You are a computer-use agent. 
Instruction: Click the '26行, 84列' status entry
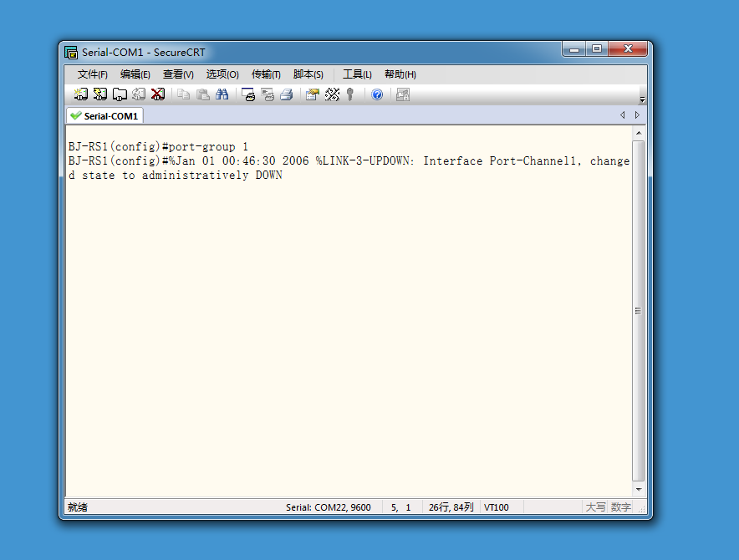tap(451, 507)
